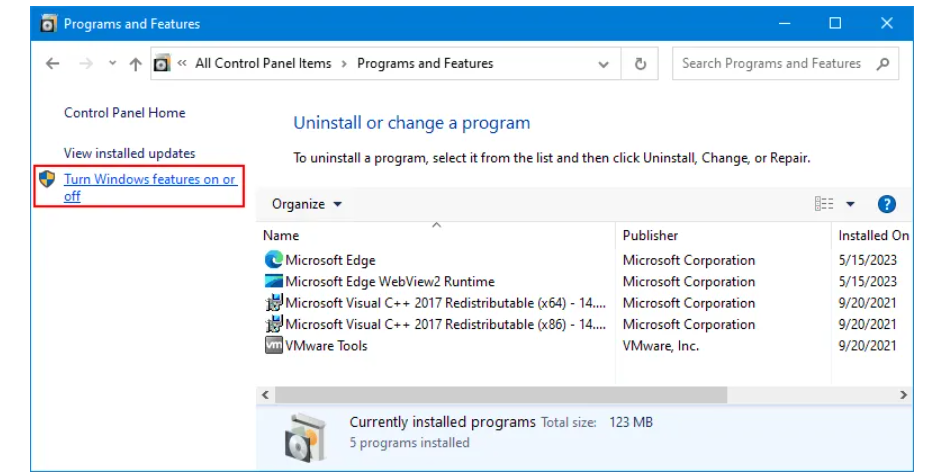Viewport: 929px width, 475px height.
Task: Maximize the Programs and Features window
Action: click(x=835, y=23)
